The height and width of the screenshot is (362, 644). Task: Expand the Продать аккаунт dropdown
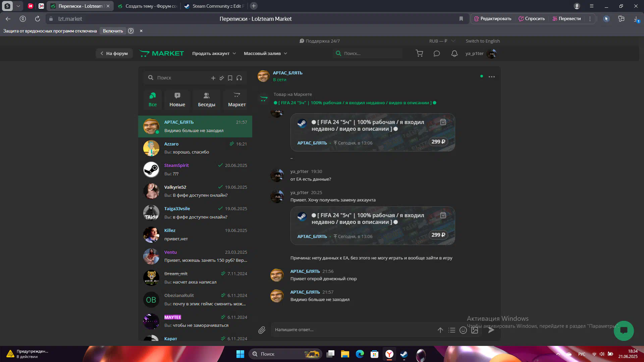point(214,53)
